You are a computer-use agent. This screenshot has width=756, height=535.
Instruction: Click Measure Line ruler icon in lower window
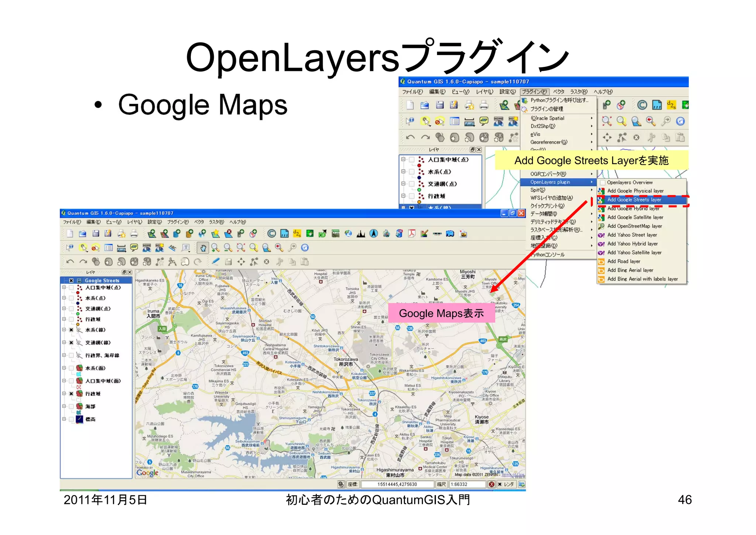coord(121,248)
